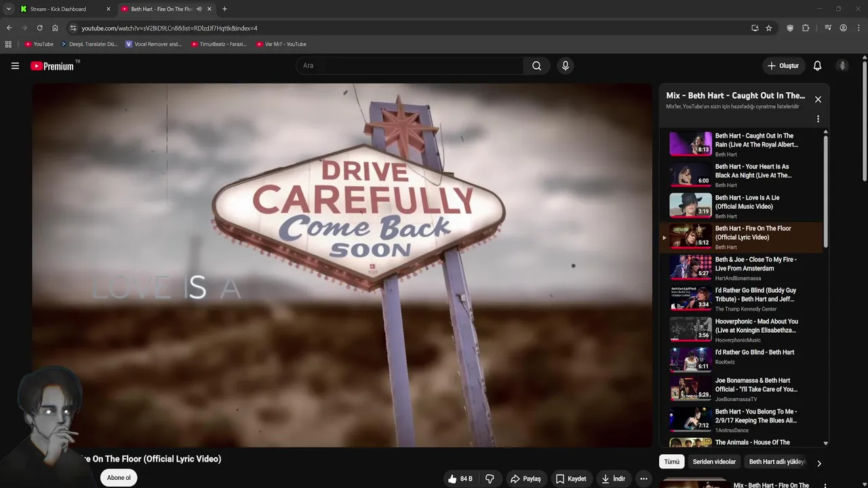Viewport: 868px width, 488px height.
Task: Click the İndir download button
Action: [x=613, y=479]
